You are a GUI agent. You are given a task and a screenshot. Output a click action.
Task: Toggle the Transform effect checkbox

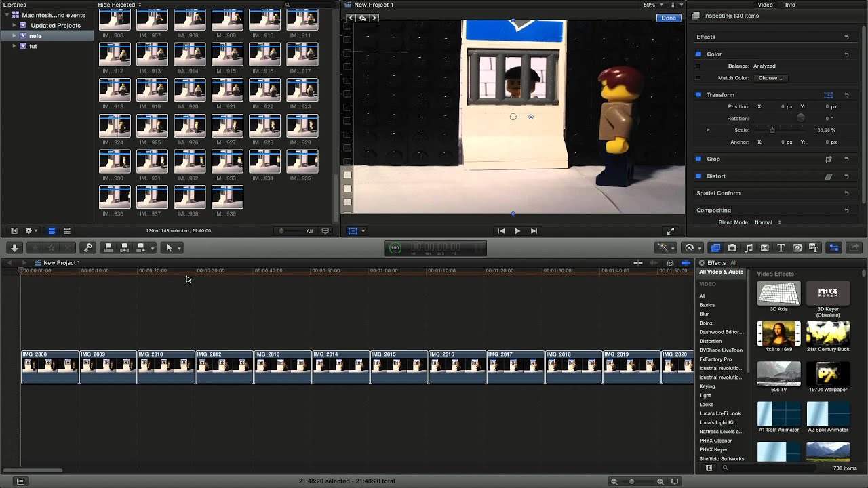[698, 95]
